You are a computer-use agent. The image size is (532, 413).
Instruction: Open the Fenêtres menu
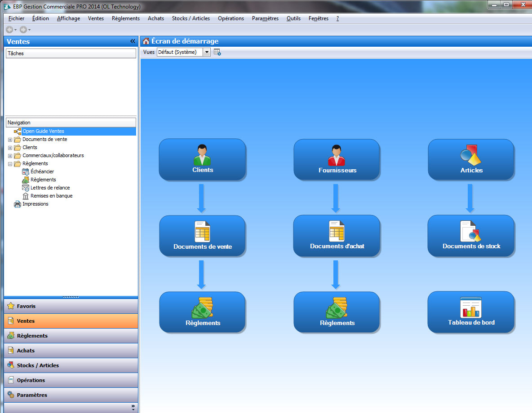point(319,18)
